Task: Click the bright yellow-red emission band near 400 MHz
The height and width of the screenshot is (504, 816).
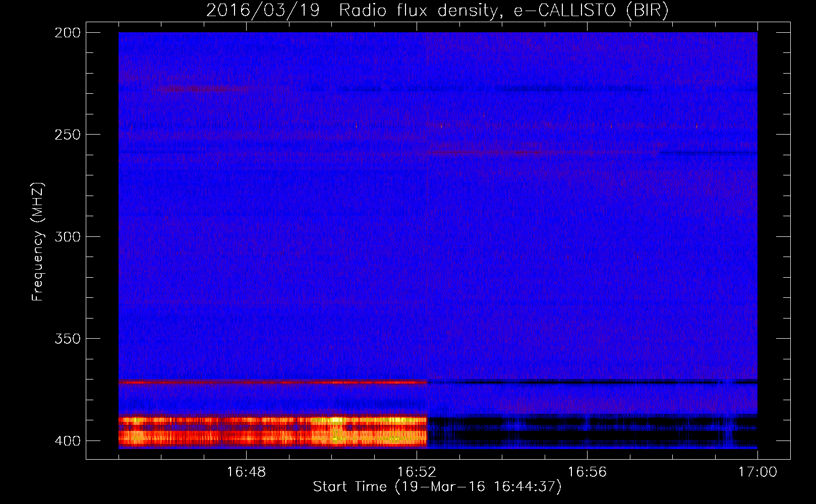Action: [273, 431]
